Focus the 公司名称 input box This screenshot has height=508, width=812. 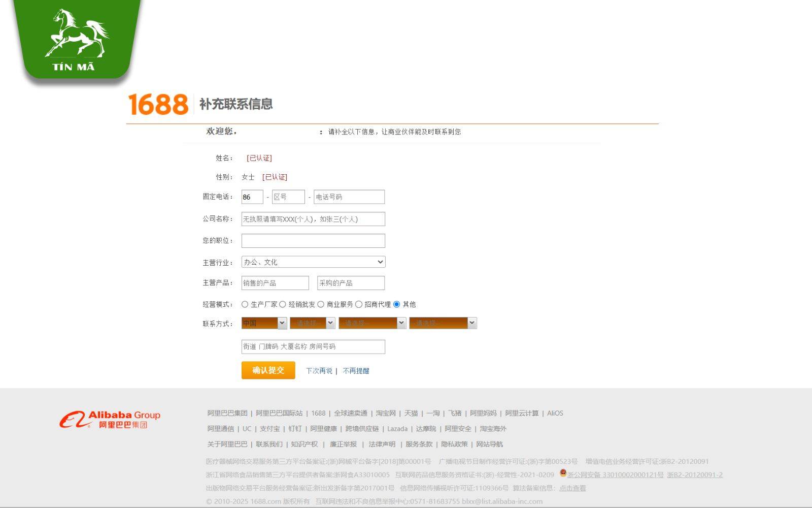(x=313, y=219)
